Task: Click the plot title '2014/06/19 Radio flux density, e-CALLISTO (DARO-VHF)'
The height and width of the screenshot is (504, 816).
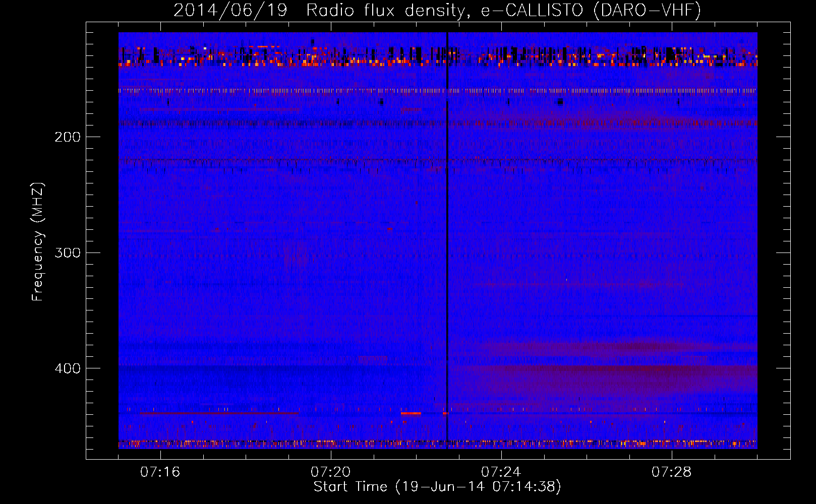Action: tap(437, 10)
